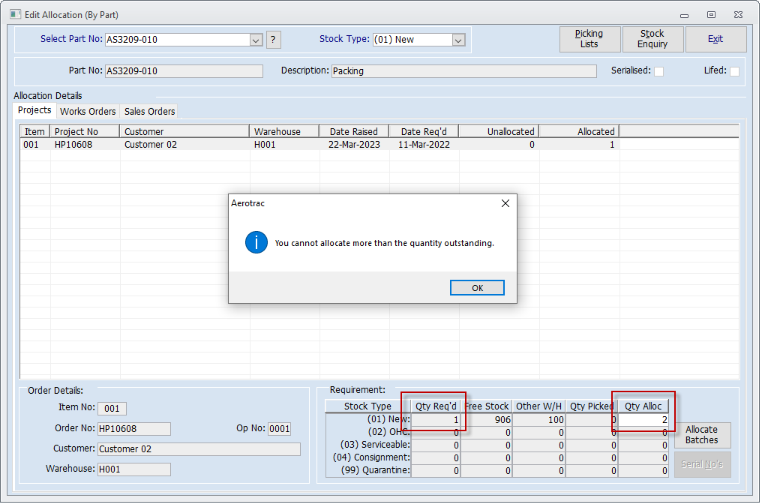
Task: Click the Edit Allocation window title icon
Action: pyautogui.click(x=15, y=15)
